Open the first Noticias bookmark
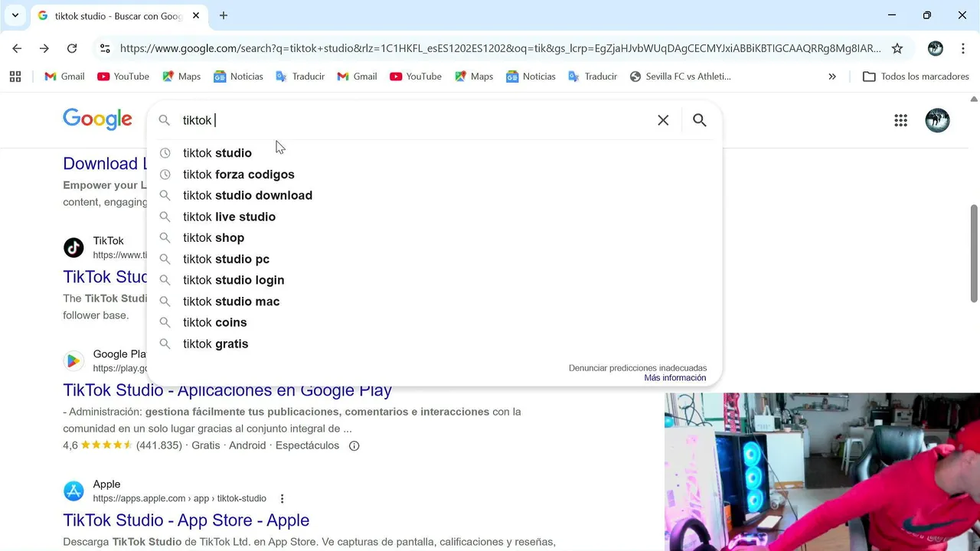The height and width of the screenshot is (551, 980). point(238,77)
